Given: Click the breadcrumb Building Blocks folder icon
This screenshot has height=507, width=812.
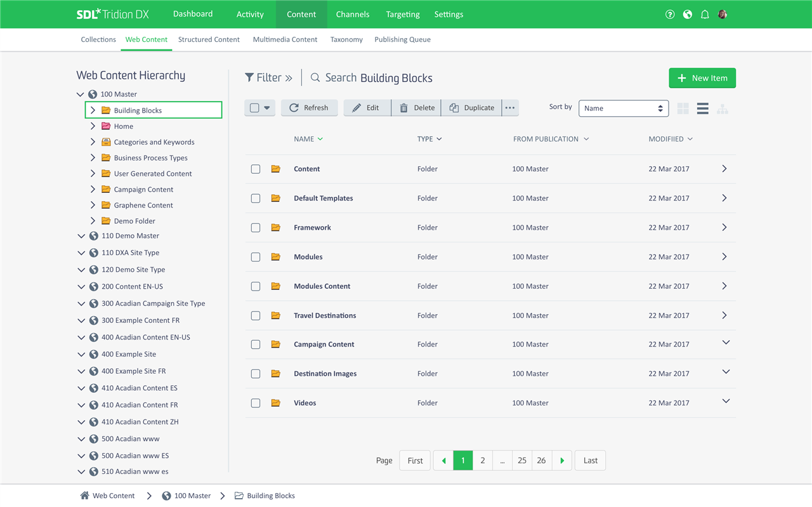Looking at the screenshot, I should (239, 496).
